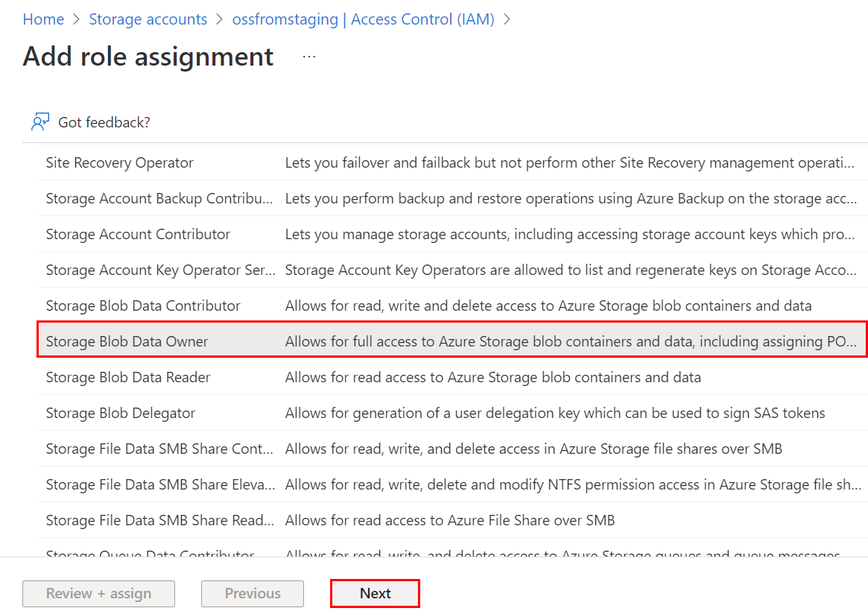
Task: Choose the Storage Account Contributor role
Action: (138, 234)
